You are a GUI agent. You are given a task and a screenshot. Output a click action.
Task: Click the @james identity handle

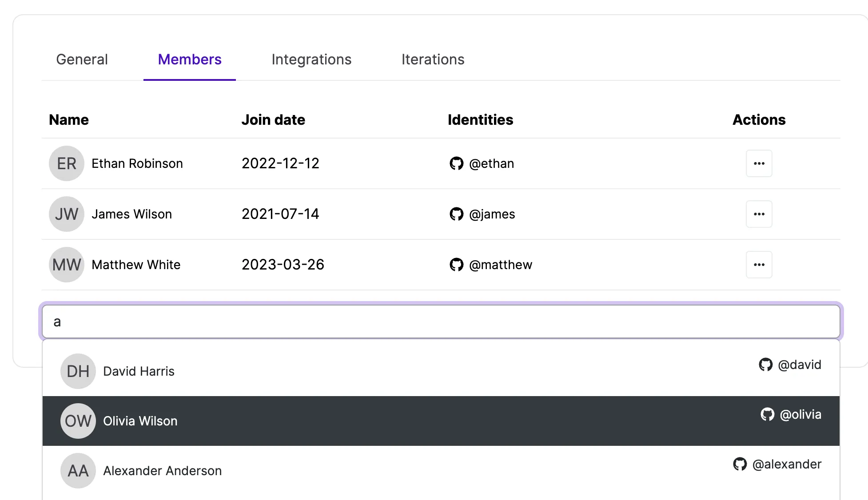[492, 214]
